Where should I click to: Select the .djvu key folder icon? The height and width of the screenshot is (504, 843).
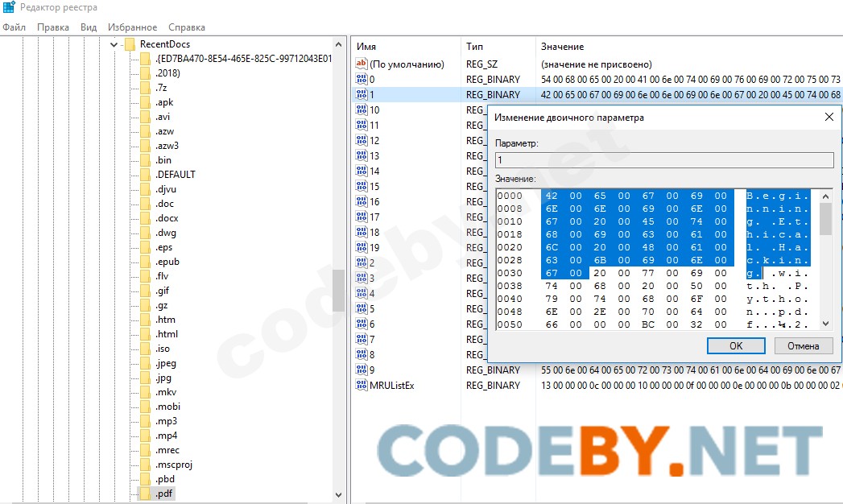point(145,189)
